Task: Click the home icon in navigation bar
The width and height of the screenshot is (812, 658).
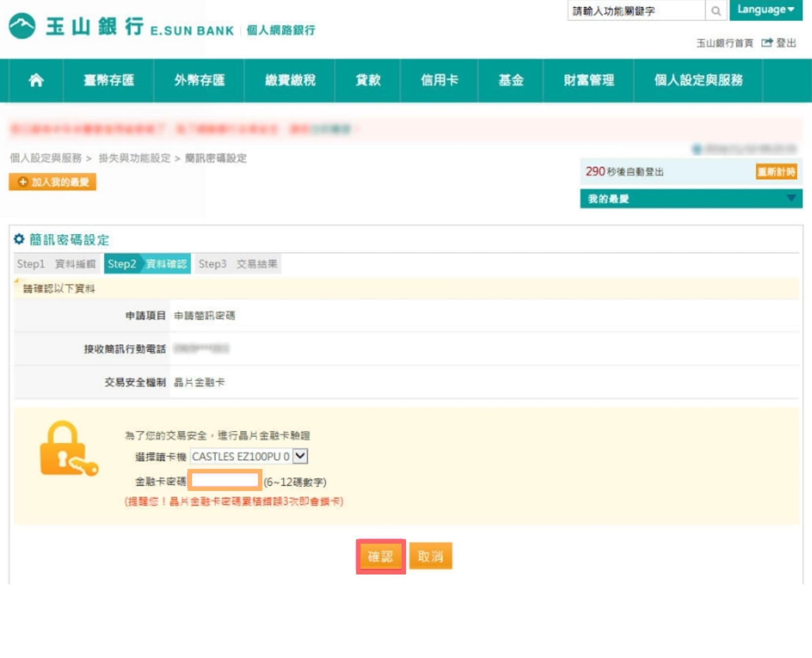Action: coord(36,80)
